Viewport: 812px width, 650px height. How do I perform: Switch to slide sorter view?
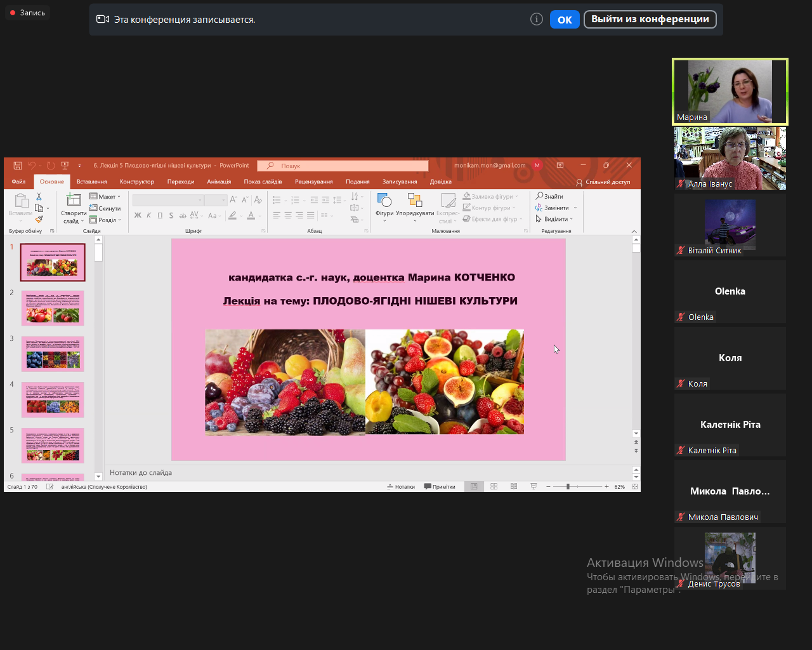[494, 487]
